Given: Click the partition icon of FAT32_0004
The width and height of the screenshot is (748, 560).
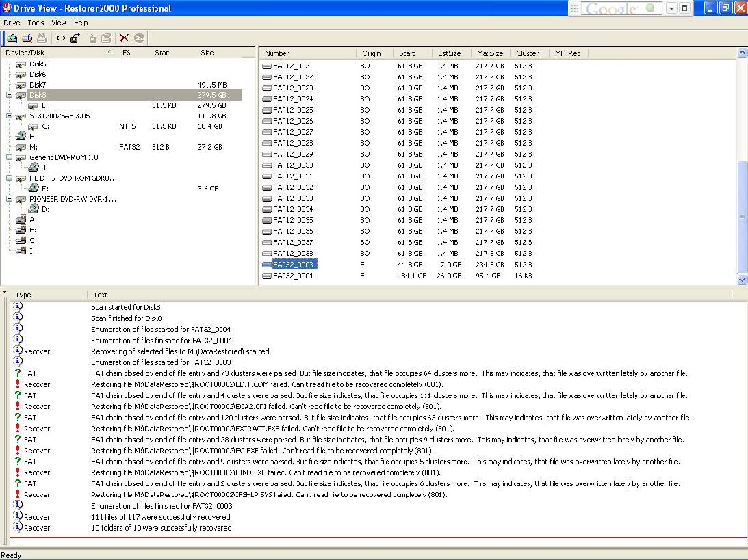Looking at the screenshot, I should (267, 276).
